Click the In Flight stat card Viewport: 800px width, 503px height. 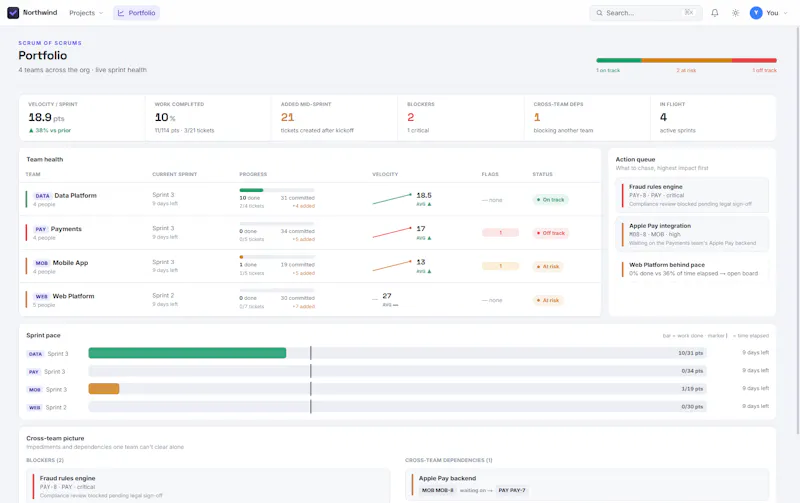coord(713,118)
